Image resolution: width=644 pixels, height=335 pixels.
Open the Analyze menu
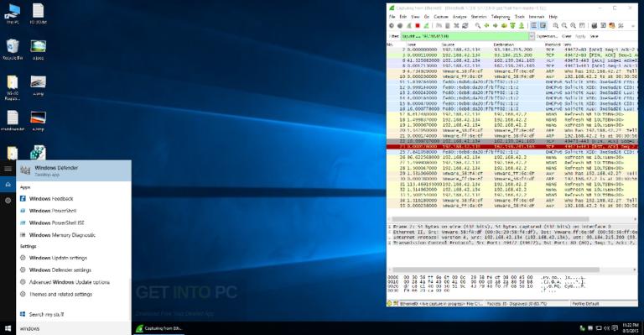point(460,17)
